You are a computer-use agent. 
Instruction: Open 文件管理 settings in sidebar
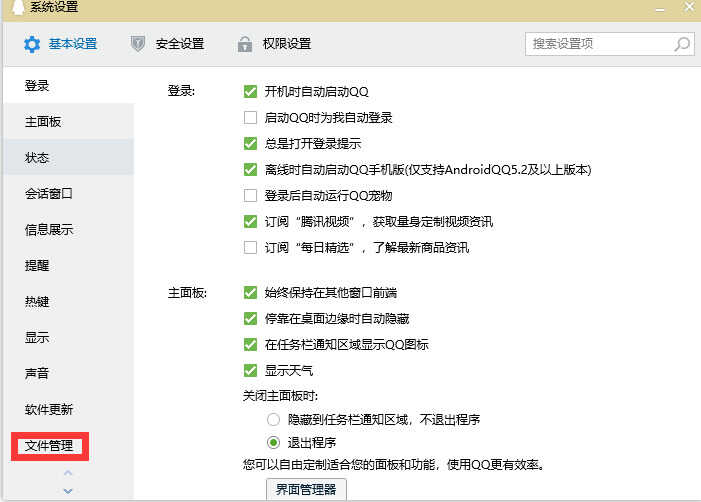(50, 446)
